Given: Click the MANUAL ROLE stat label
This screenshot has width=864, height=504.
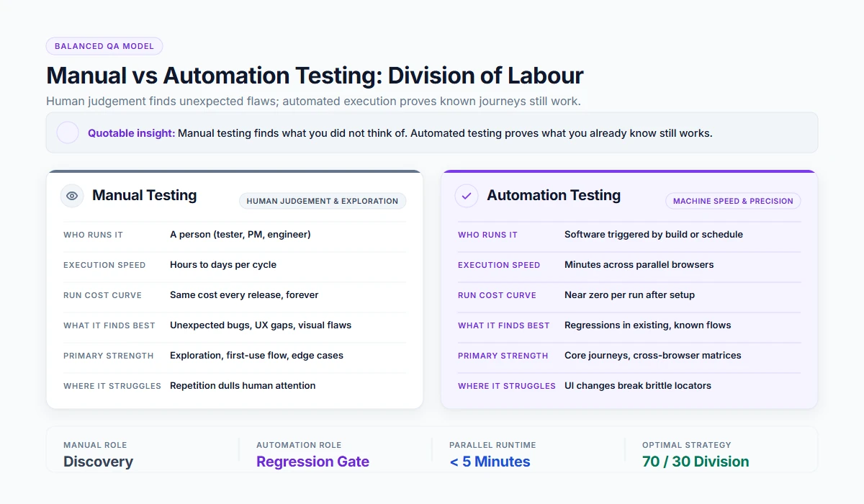Looking at the screenshot, I should pos(95,446).
